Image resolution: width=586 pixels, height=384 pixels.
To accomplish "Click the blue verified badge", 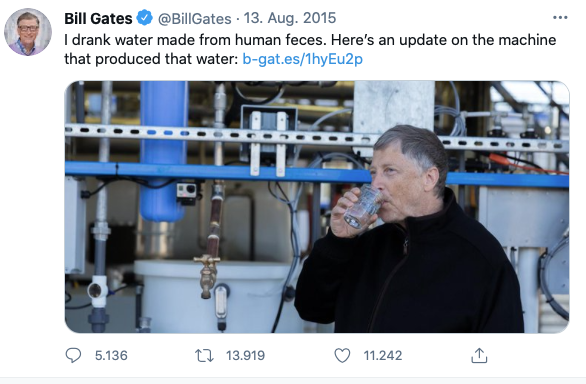I will pyautogui.click(x=144, y=18).
